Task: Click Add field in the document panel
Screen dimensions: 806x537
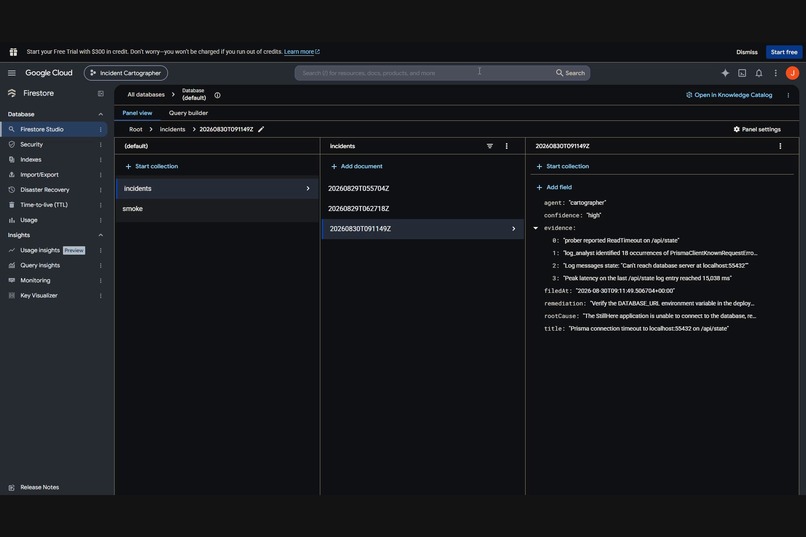Action: click(x=554, y=188)
